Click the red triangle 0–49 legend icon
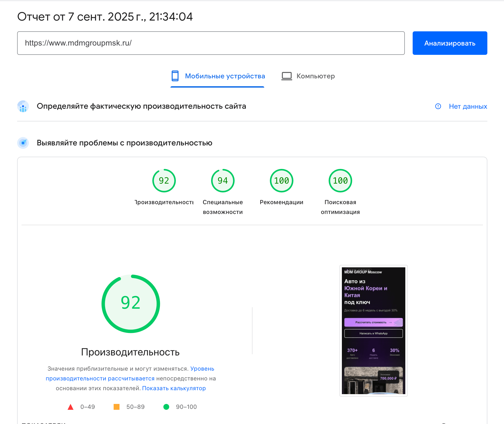 click(71, 407)
